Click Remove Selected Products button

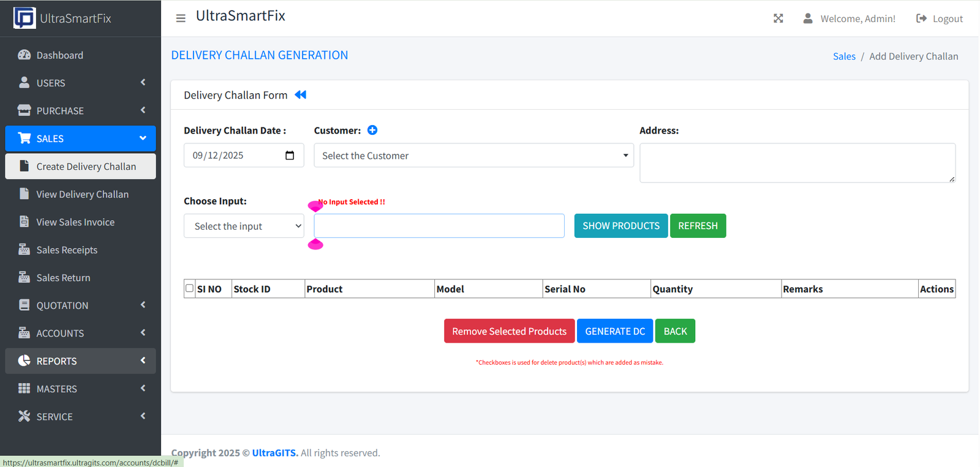509,331
